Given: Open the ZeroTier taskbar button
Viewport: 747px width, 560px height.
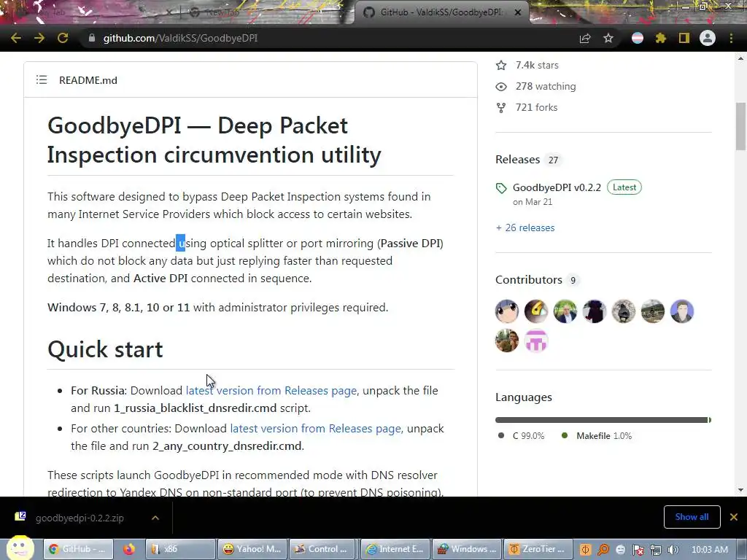Looking at the screenshot, I should tap(539, 549).
